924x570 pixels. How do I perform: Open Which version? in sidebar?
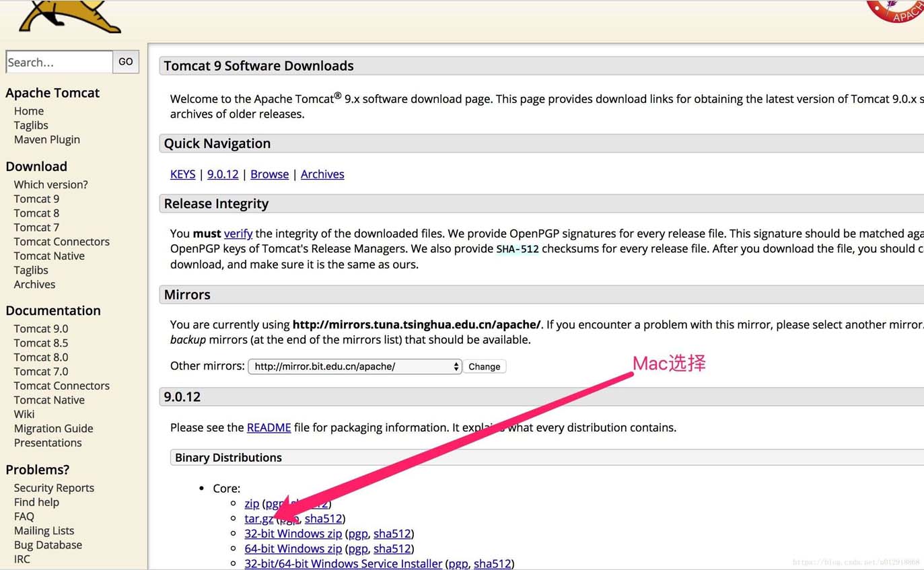(50, 184)
